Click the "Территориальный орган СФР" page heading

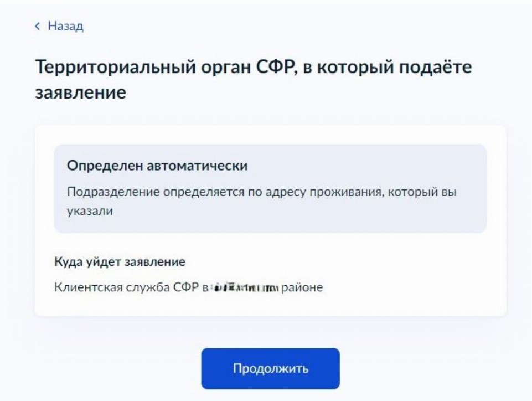(254, 68)
